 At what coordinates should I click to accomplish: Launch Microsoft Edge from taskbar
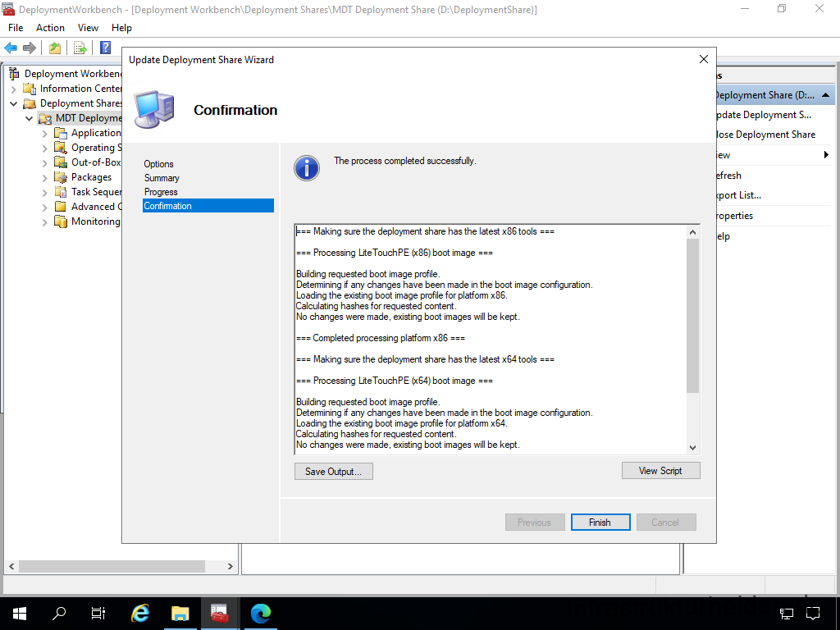(261, 613)
